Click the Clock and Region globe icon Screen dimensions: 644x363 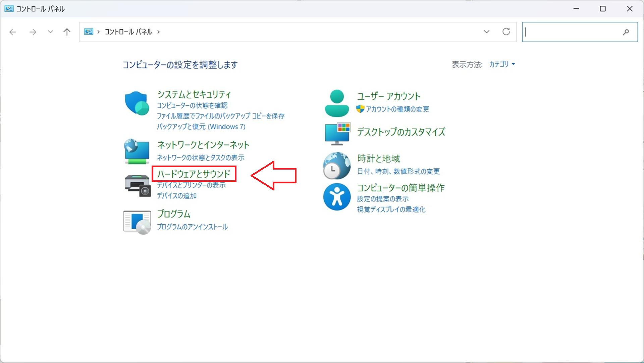(337, 166)
